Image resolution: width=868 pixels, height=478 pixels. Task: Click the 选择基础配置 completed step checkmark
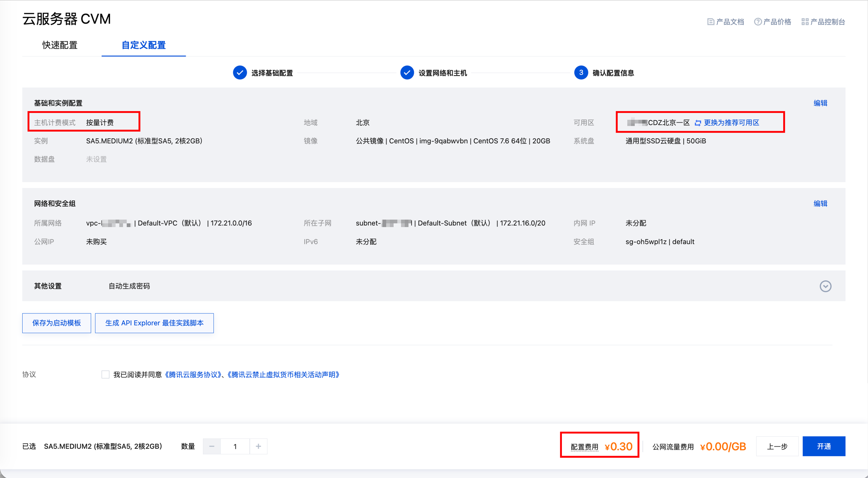(x=240, y=73)
